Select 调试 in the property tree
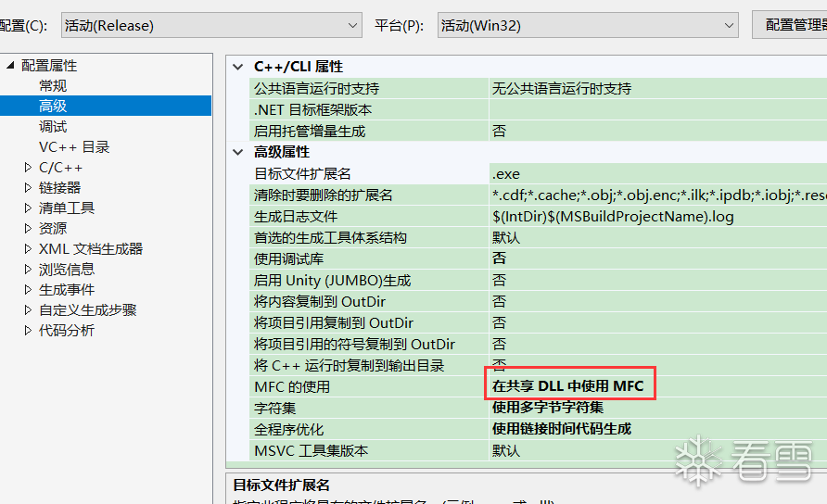The height and width of the screenshot is (504, 827). pyautogui.click(x=53, y=127)
